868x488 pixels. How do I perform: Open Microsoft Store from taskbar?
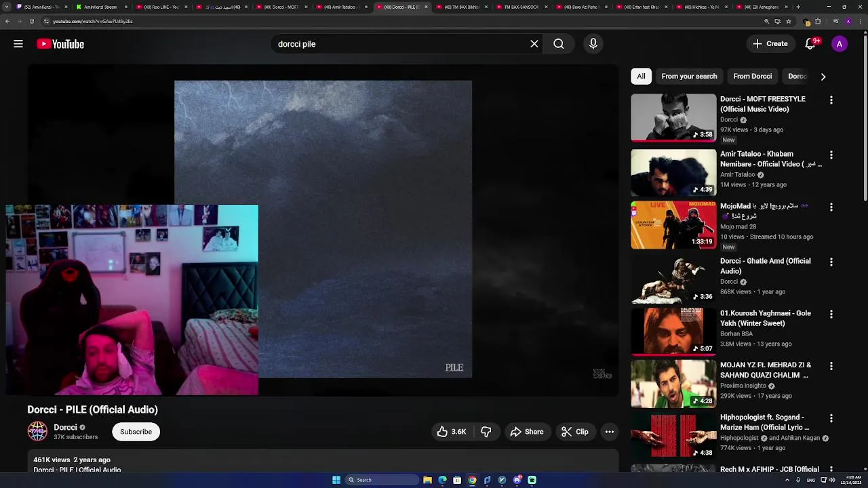point(457,480)
